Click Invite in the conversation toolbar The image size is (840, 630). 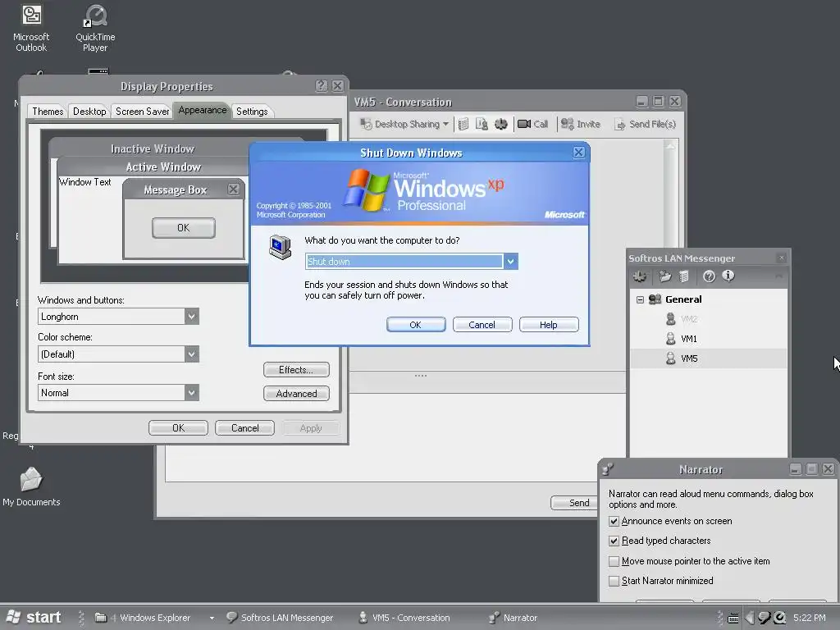(580, 125)
